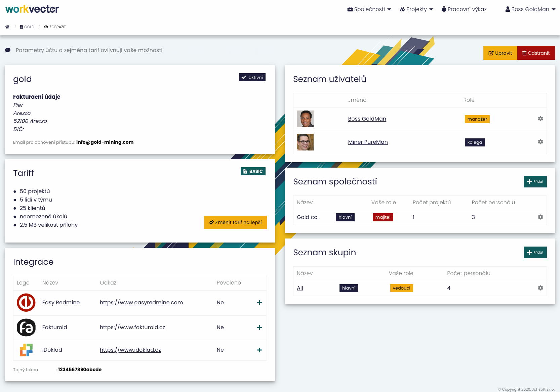This screenshot has width=560, height=392.
Task: Click gear icon in All group row
Action: coord(540,288)
